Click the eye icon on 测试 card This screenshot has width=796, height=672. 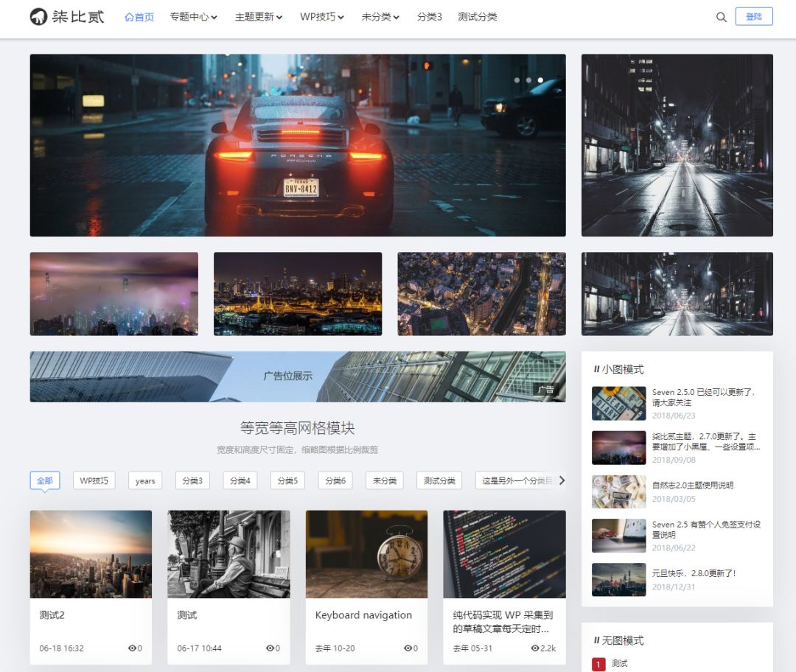coord(270,648)
